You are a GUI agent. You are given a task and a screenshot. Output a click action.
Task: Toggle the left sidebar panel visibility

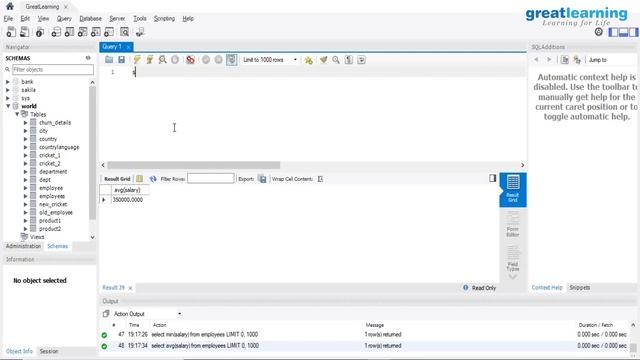[x=613, y=32]
